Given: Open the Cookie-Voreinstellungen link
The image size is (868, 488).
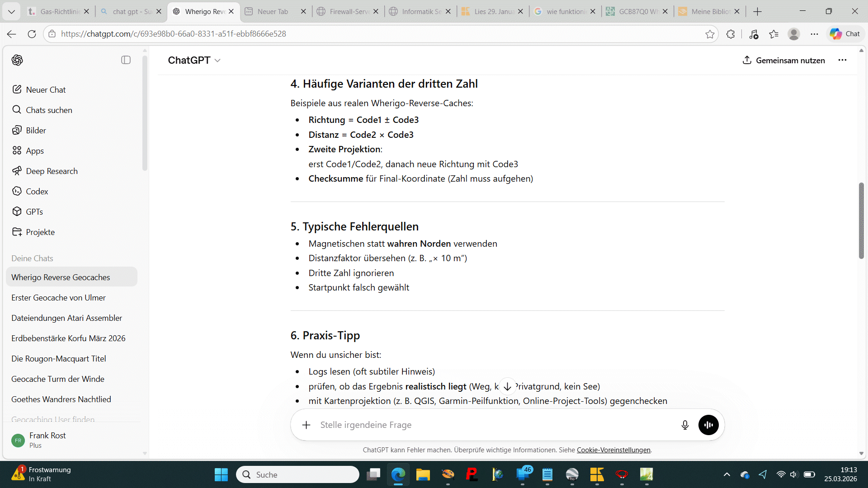Looking at the screenshot, I should pos(613,450).
